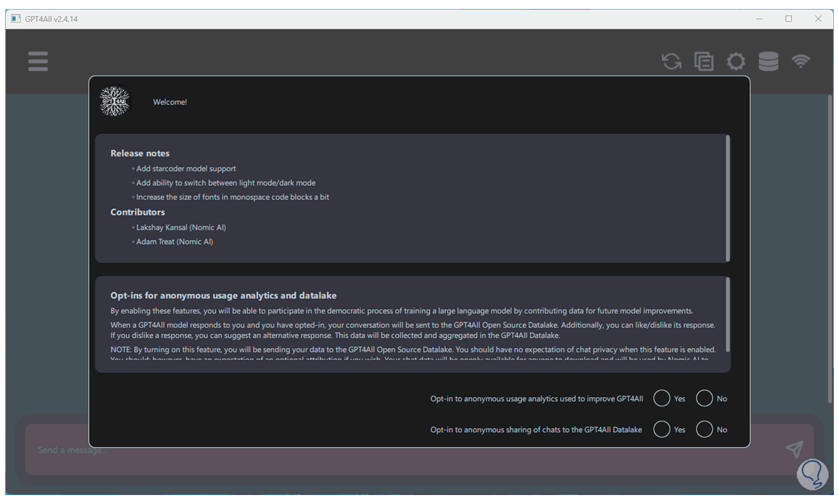
Task: Click the 'Opt-in to anonymous usage analytics' label
Action: coord(536,399)
